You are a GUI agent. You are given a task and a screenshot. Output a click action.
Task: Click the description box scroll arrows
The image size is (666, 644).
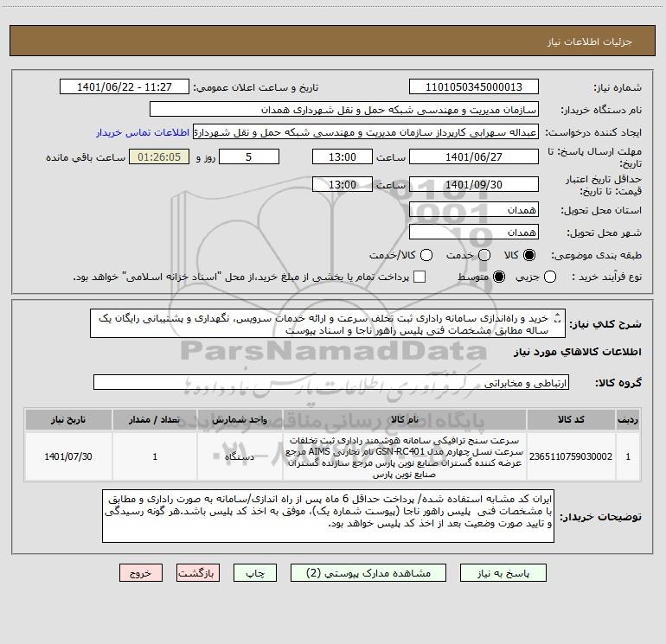tap(558, 317)
